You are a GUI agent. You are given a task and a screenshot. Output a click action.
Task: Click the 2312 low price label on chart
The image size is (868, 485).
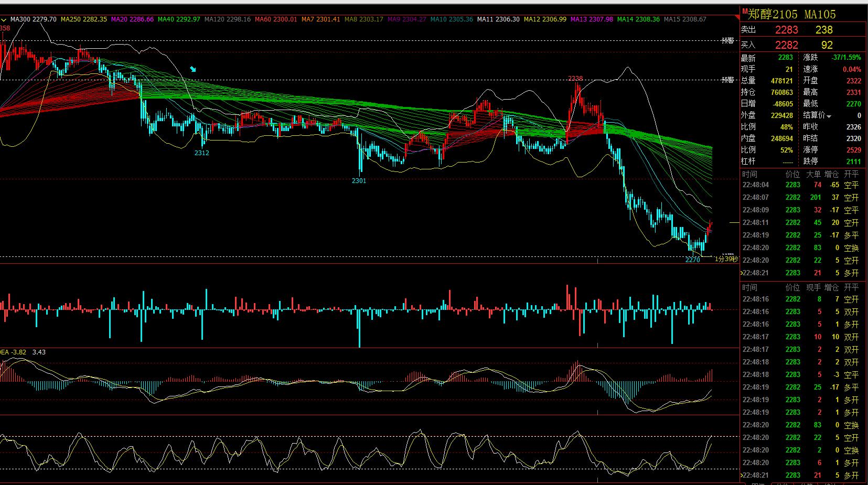[201, 153]
